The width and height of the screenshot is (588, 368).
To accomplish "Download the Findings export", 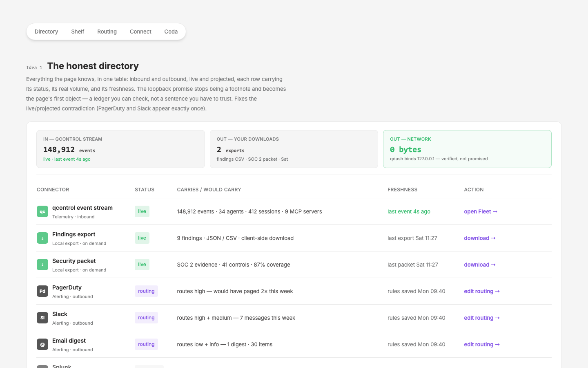I will click(480, 238).
